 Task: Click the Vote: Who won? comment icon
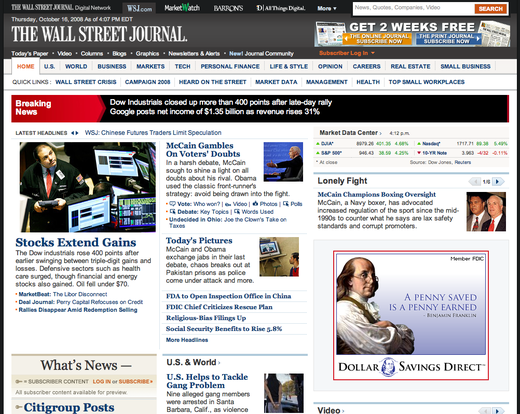pos(172,204)
